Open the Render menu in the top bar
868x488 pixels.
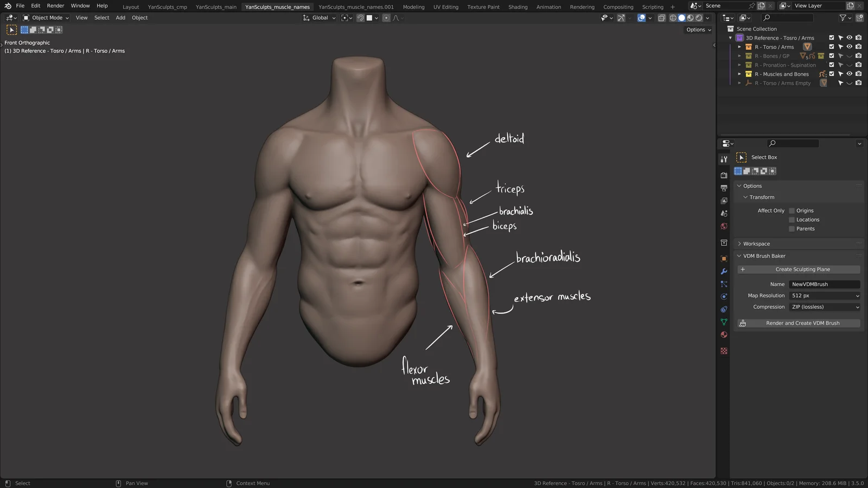(55, 5)
